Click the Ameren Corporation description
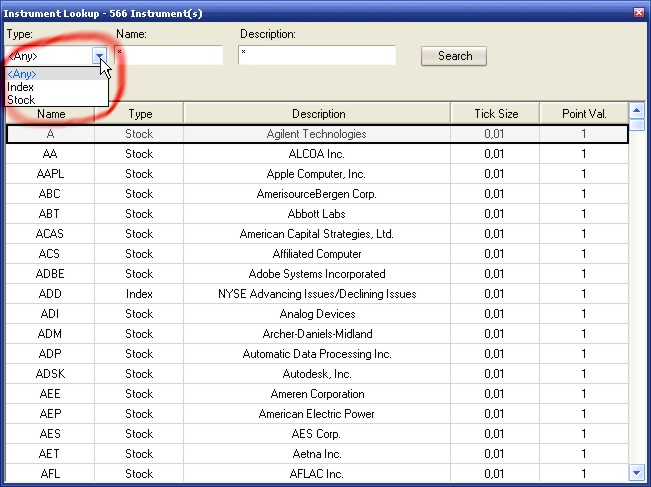The height and width of the screenshot is (487, 651). [318, 394]
